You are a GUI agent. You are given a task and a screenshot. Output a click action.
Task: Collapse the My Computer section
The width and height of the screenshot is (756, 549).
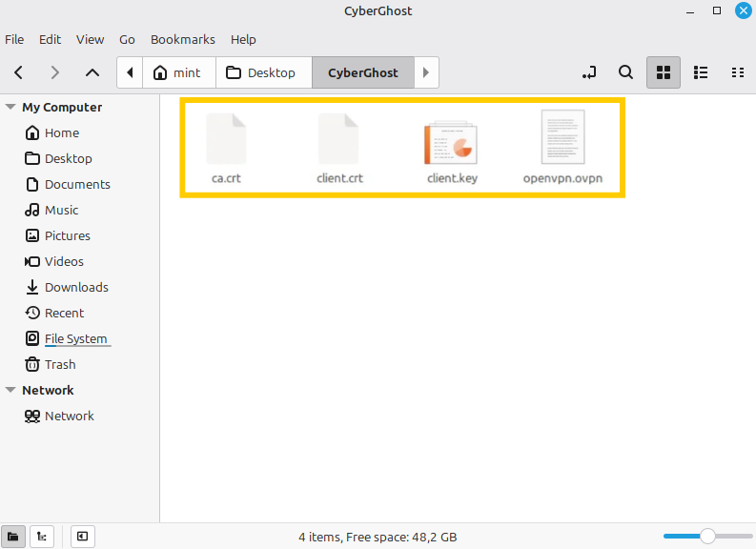(x=10, y=107)
